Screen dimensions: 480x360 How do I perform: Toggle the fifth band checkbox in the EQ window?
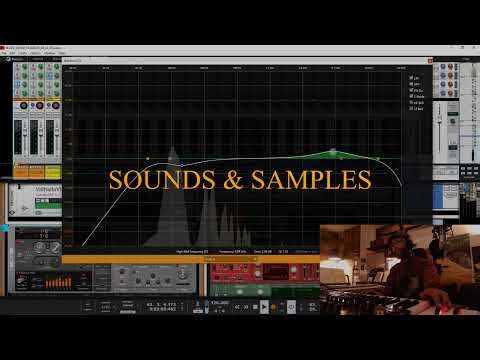click(411, 102)
